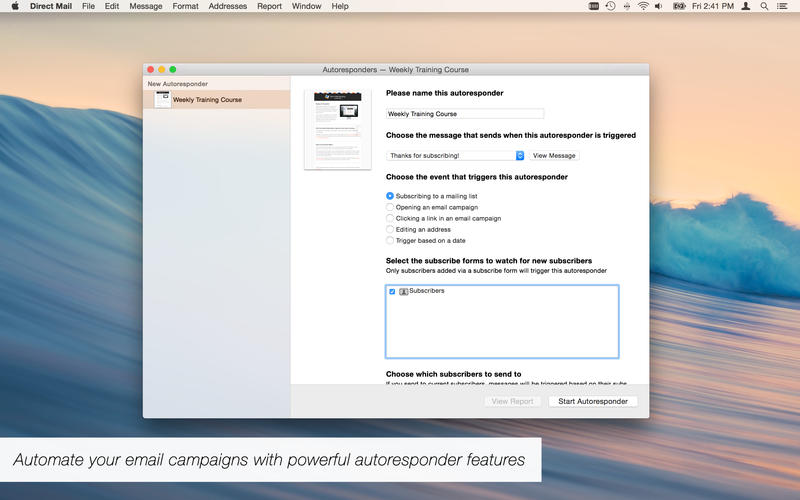Click the Time Machine menu bar icon
Image resolution: width=800 pixels, height=500 pixels.
pos(610,6)
